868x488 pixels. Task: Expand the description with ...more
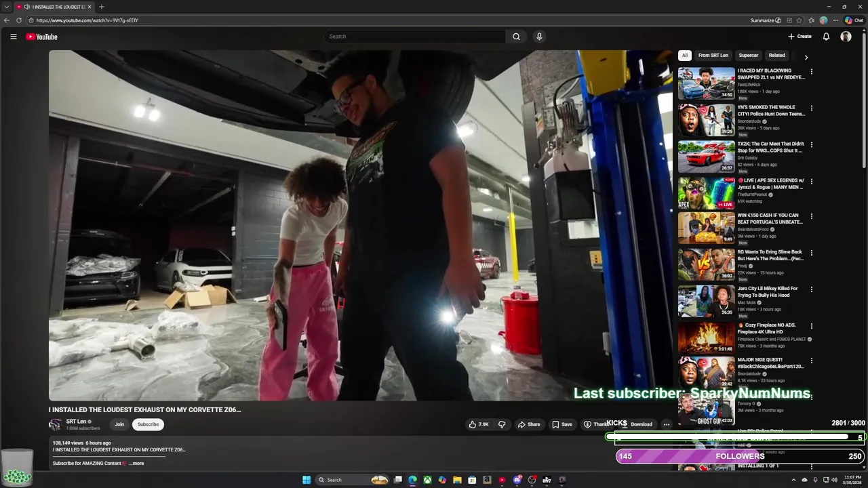coord(136,464)
